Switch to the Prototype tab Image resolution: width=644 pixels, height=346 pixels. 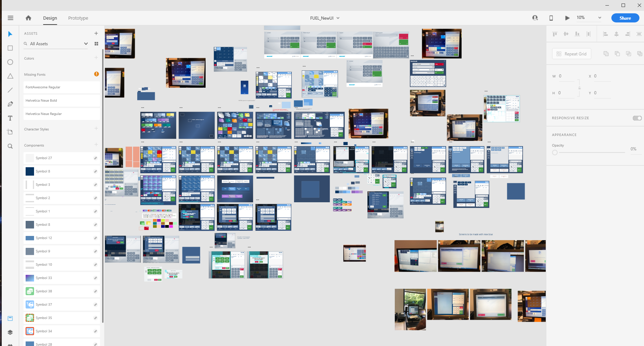[x=78, y=18]
